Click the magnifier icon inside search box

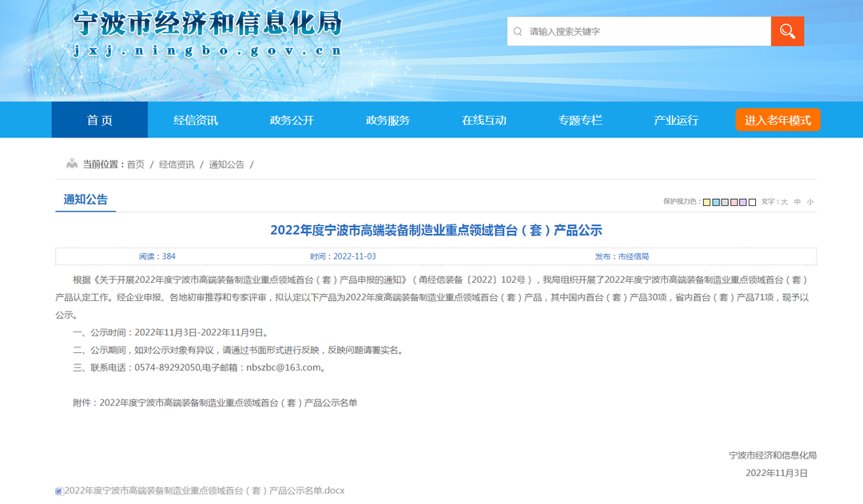[518, 32]
